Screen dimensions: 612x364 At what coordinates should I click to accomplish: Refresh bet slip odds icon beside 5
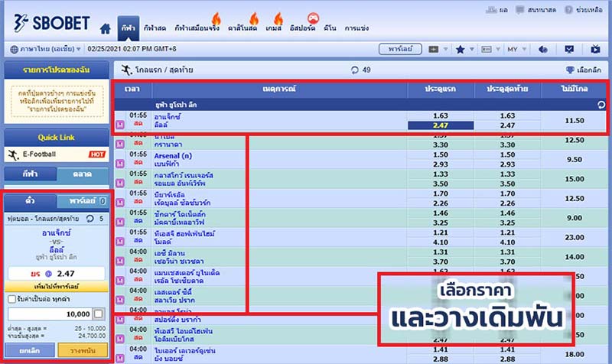tap(90, 219)
